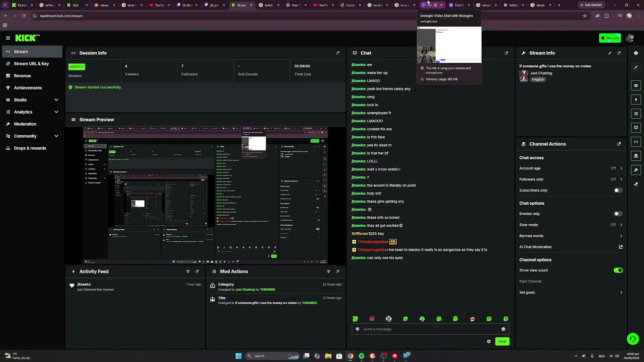Open the AI Chat Moderation external link icon

click(621, 247)
